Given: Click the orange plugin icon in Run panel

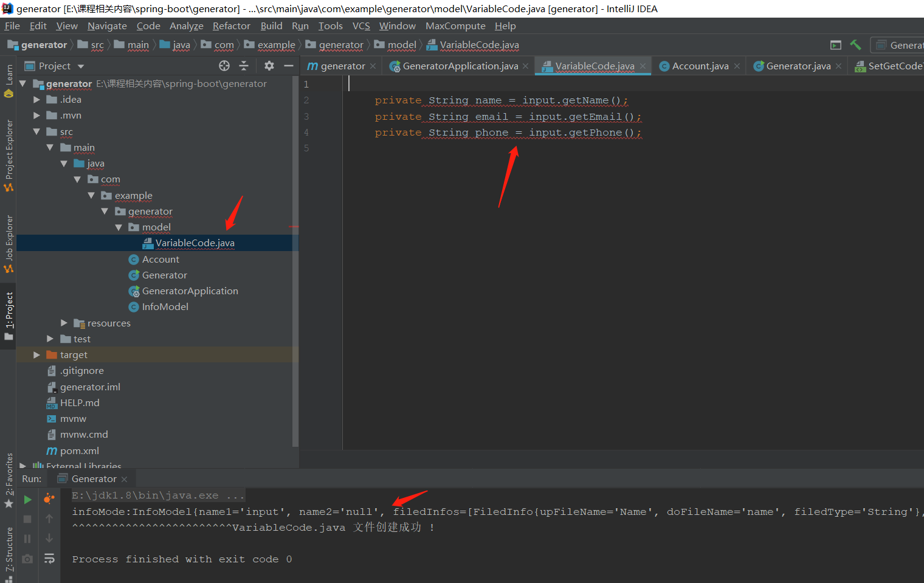Looking at the screenshot, I should (x=49, y=500).
